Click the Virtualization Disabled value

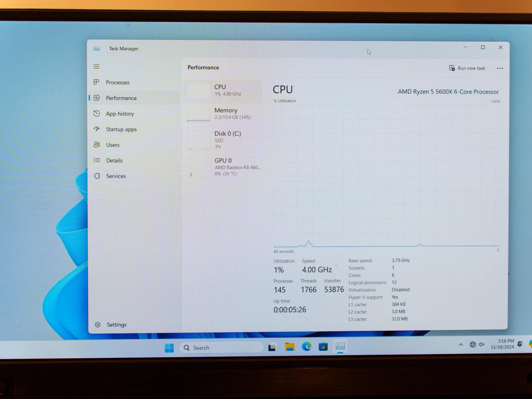point(401,290)
